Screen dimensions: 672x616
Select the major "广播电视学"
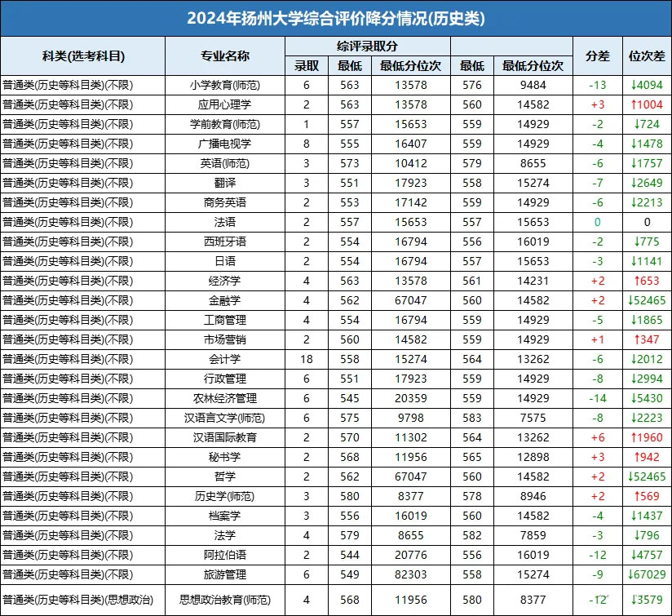tap(225, 144)
